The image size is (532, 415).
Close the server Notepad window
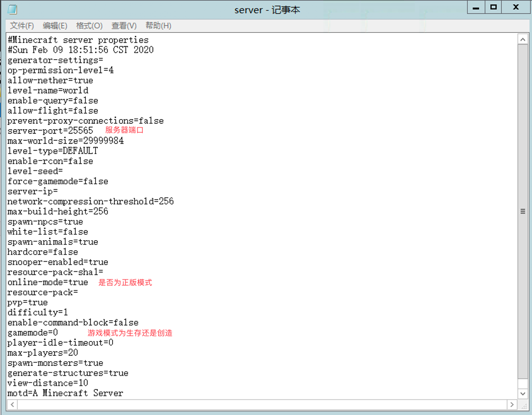516,7
